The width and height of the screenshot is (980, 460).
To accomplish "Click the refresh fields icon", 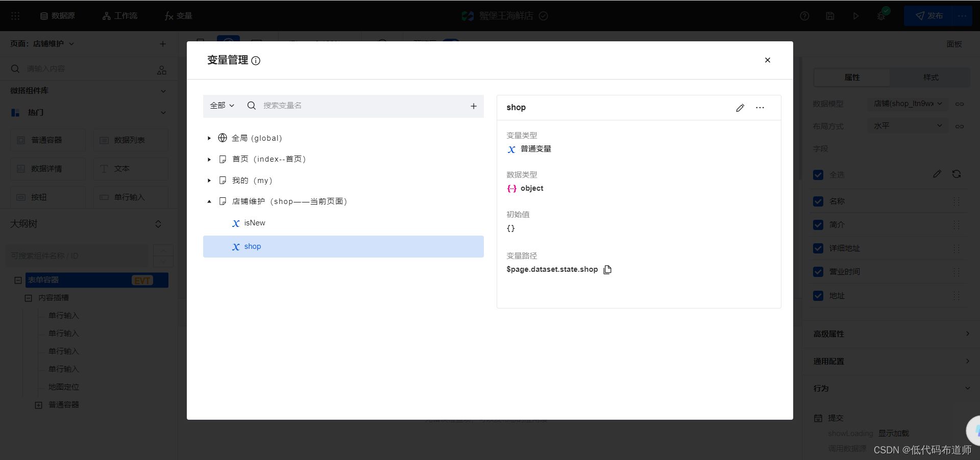I will click(957, 174).
